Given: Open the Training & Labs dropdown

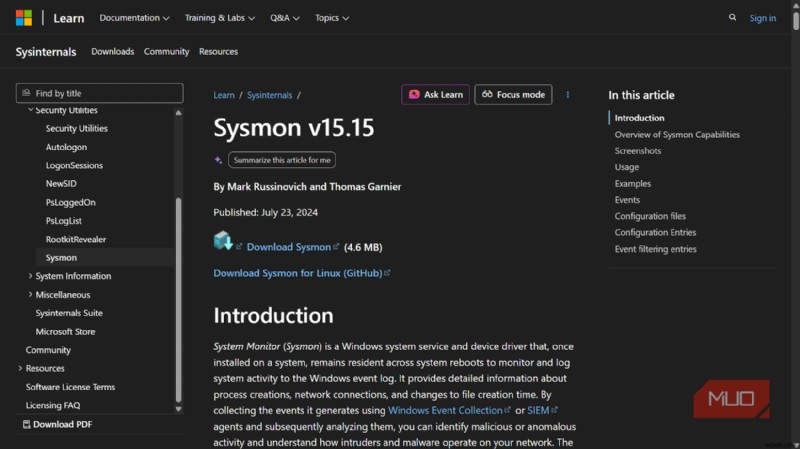Looking at the screenshot, I should (x=219, y=18).
